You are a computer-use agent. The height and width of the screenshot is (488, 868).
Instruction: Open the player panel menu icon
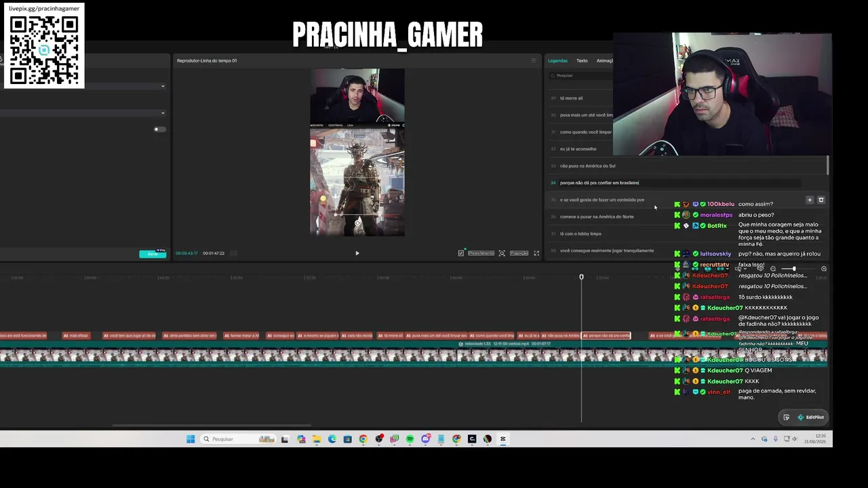click(533, 60)
